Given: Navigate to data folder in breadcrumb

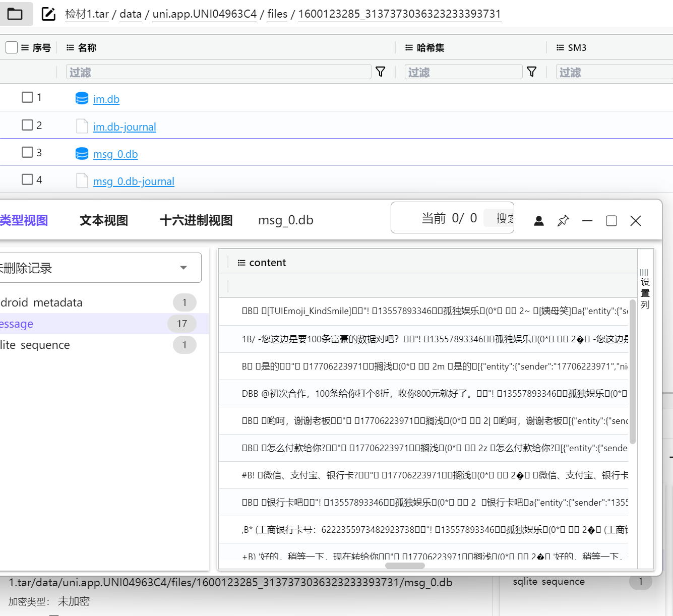Looking at the screenshot, I should [x=131, y=14].
